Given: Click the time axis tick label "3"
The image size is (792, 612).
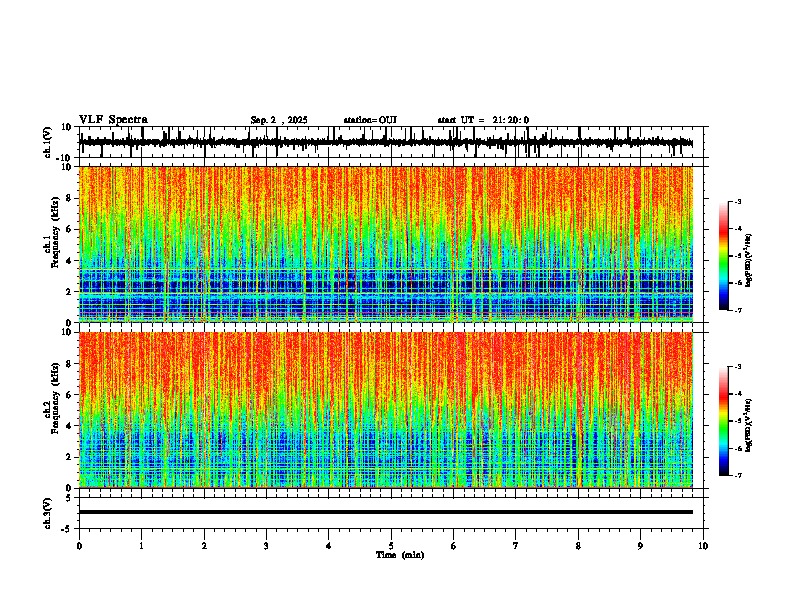Looking at the screenshot, I should (266, 546).
